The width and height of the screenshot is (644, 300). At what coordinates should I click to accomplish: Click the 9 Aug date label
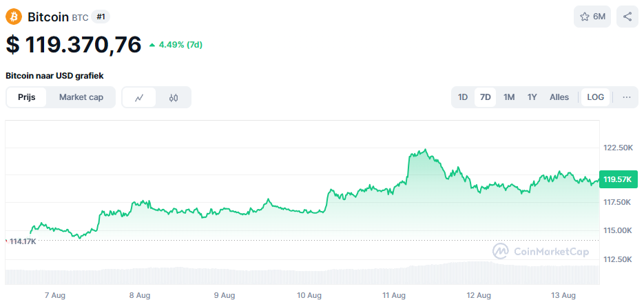[225, 295]
